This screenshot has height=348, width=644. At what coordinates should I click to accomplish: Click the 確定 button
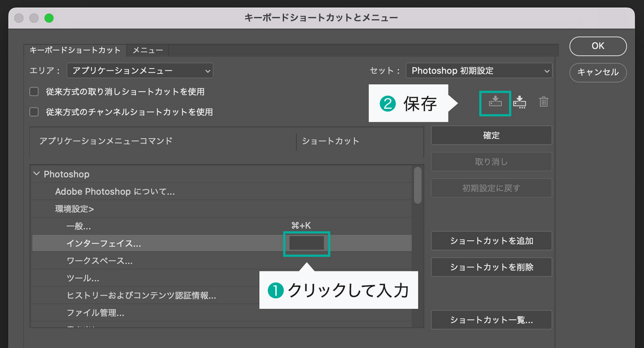click(x=491, y=135)
